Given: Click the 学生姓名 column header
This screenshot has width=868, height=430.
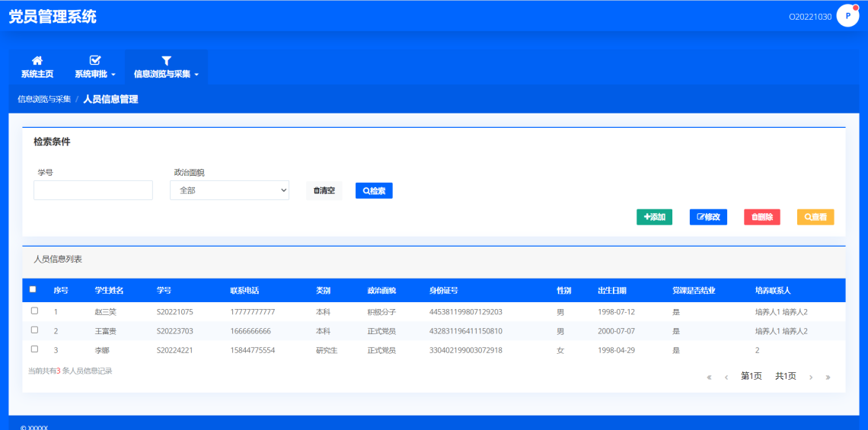Looking at the screenshot, I should coord(109,291).
